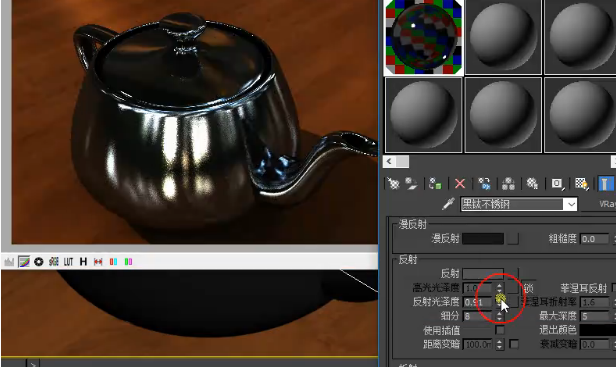Open the 反射 reflection color swatch
616x367 pixels.
click(483, 273)
